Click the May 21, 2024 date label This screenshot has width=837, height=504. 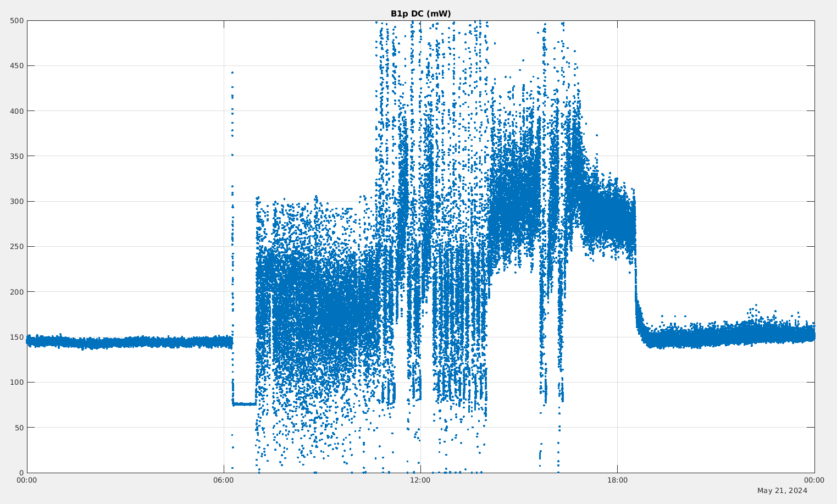click(x=782, y=490)
